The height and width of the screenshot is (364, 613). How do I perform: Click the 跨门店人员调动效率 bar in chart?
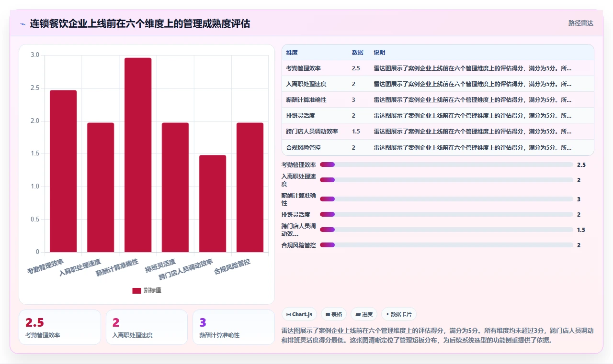(x=213, y=203)
